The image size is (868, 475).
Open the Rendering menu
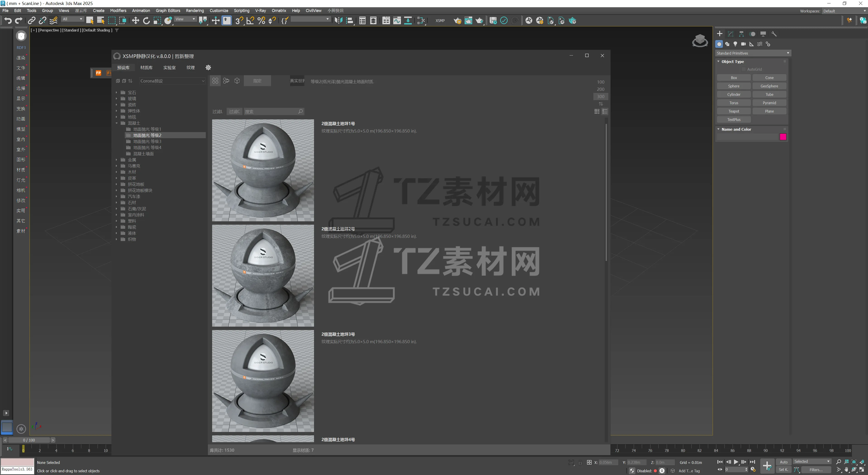point(195,10)
